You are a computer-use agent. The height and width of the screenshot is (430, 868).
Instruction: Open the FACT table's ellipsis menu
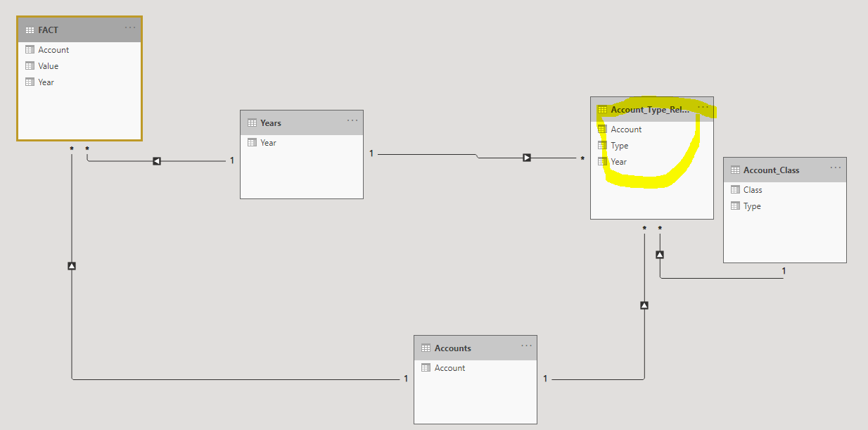coord(130,27)
